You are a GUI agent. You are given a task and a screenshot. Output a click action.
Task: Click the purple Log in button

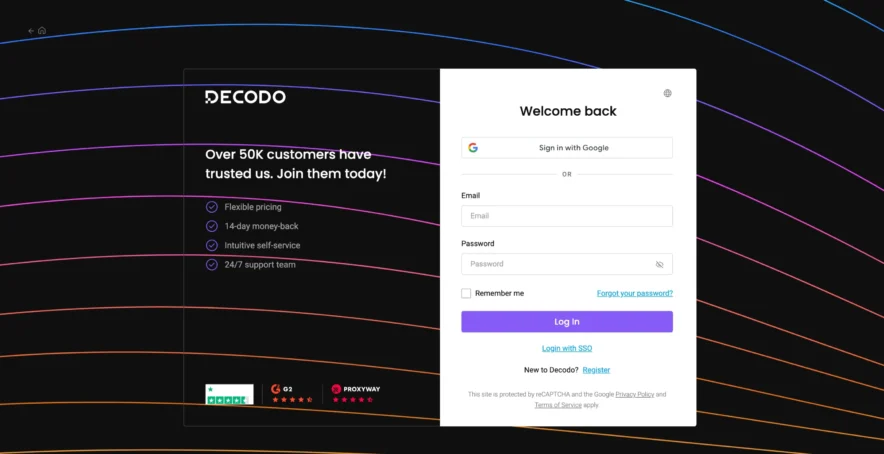(566, 322)
